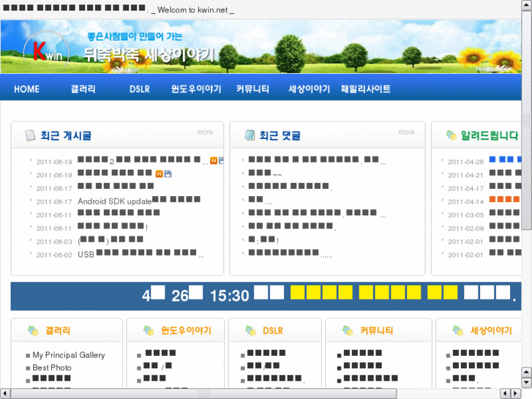Click the Kwin logo in banner
This screenshot has height=399, width=532.
coord(47,51)
